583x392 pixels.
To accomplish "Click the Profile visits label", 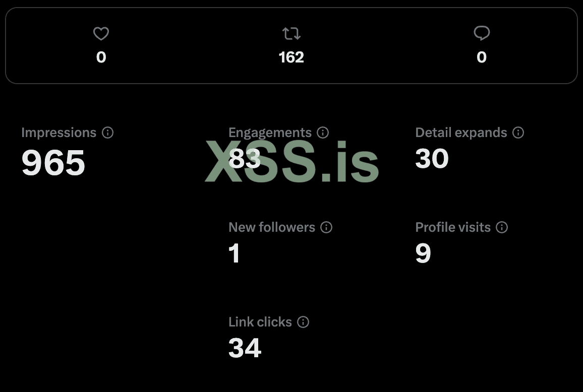I will pyautogui.click(x=453, y=227).
